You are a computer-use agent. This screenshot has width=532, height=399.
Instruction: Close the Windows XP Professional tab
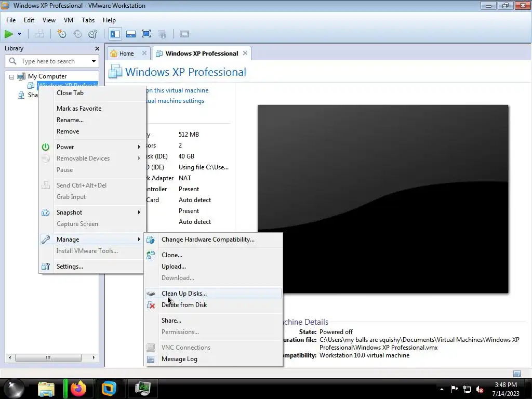click(x=245, y=54)
